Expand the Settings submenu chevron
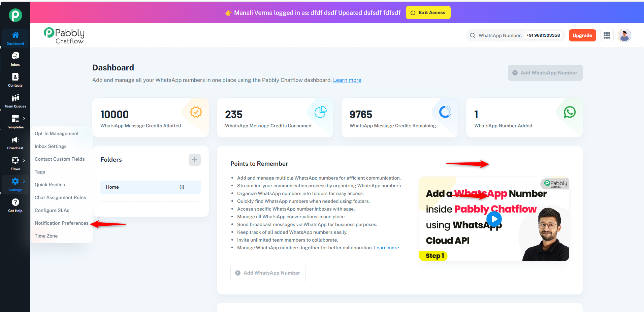Image resolution: width=644 pixels, height=312 pixels. tap(24, 181)
